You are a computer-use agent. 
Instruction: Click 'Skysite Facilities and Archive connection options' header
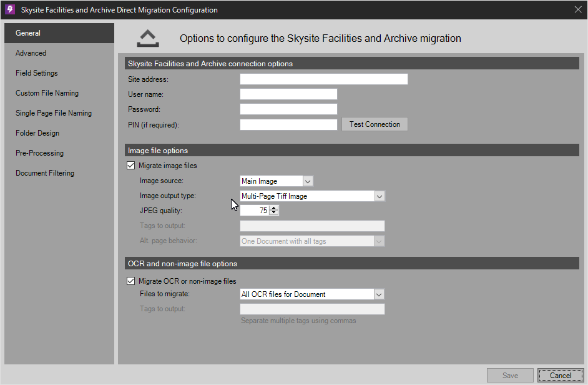click(x=352, y=64)
